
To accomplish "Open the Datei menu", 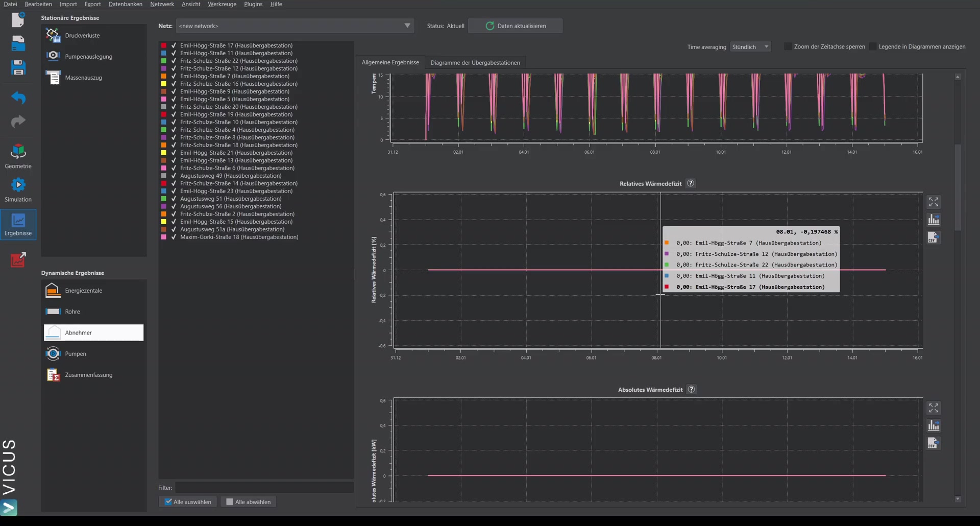I will coord(10,4).
